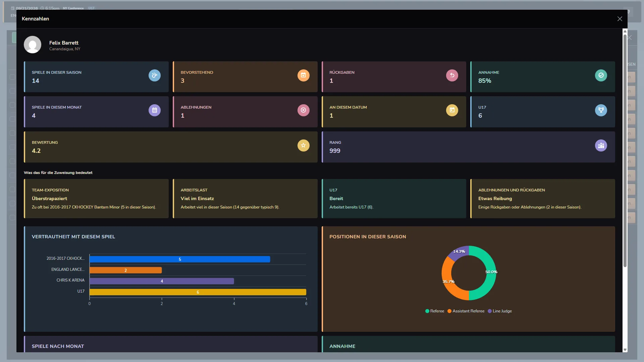Screen dimensions: 644x362
Task: Click the Felix Barrett name
Action: pos(64,43)
